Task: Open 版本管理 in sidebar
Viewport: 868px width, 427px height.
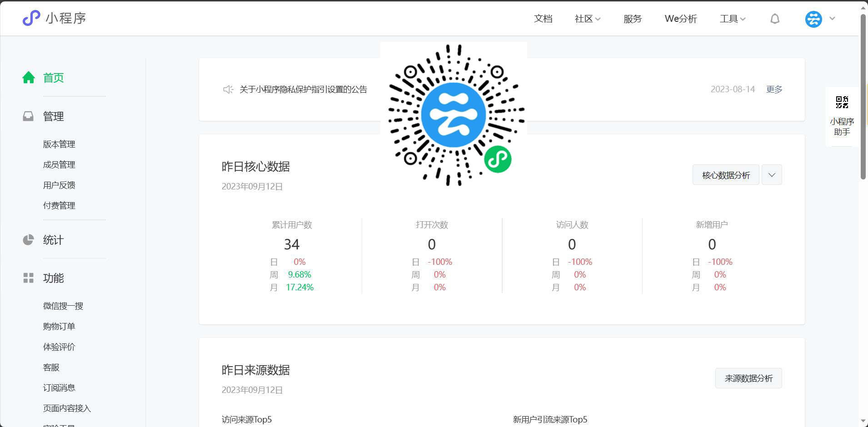Action: click(x=59, y=144)
